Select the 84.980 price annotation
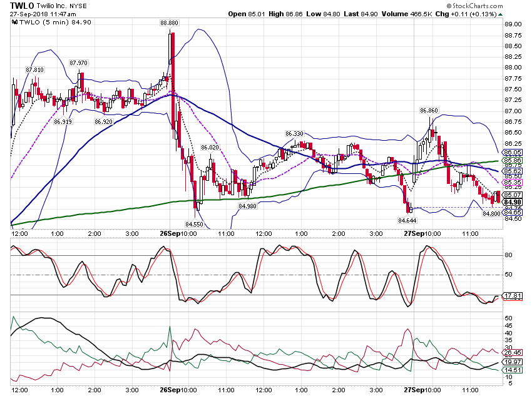The image size is (532, 396). pos(247,206)
